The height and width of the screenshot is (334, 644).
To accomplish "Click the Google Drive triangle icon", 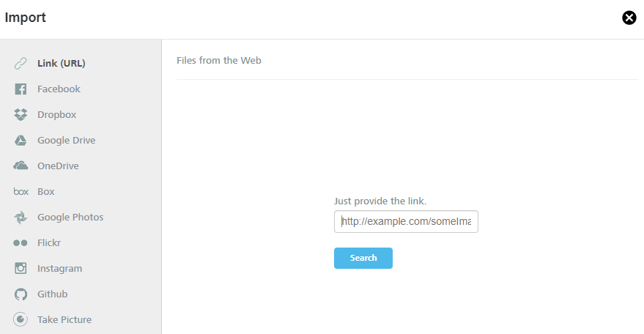I will pos(21,141).
